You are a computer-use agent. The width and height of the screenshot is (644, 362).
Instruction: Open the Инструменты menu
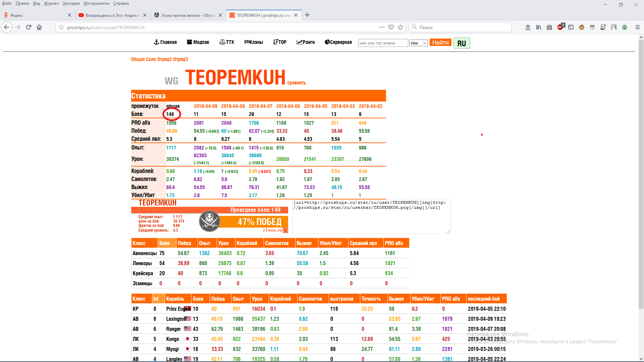tap(97, 3)
